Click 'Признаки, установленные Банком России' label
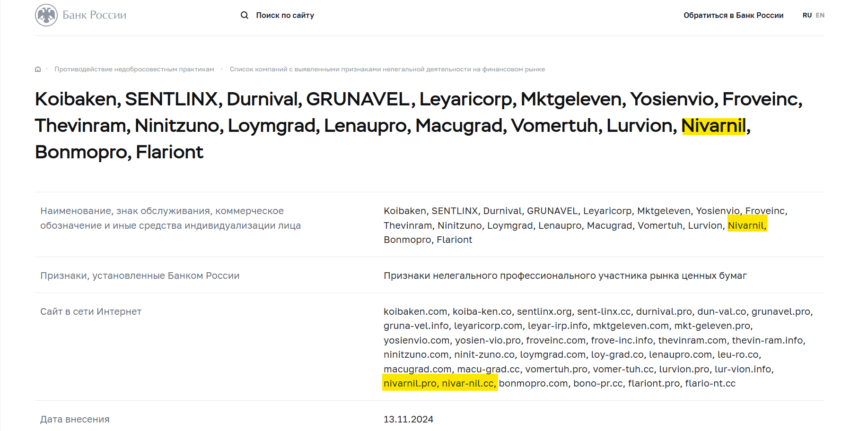The width and height of the screenshot is (850, 431). coord(140,275)
